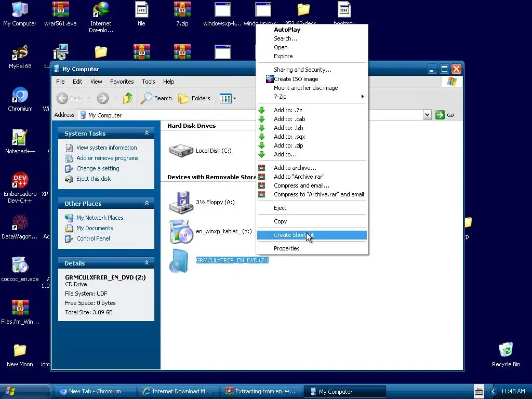Screen dimensions: 532x399
Task: Click Change a setting link
Action: click(98, 169)
